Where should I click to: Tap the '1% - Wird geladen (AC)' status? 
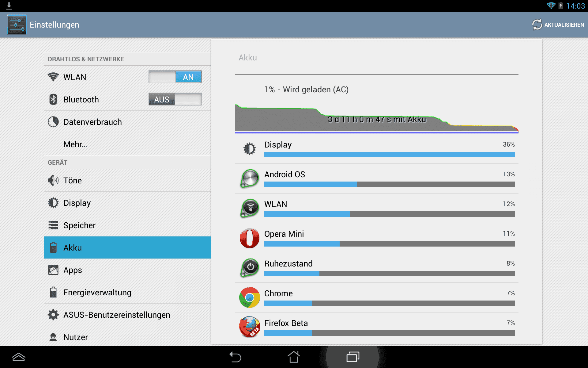click(x=307, y=90)
